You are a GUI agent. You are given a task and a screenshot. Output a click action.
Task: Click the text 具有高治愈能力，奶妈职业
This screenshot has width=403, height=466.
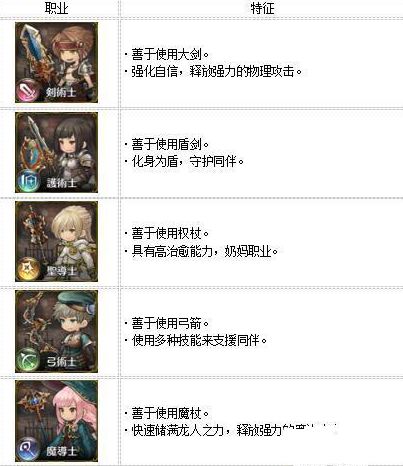[202, 251]
